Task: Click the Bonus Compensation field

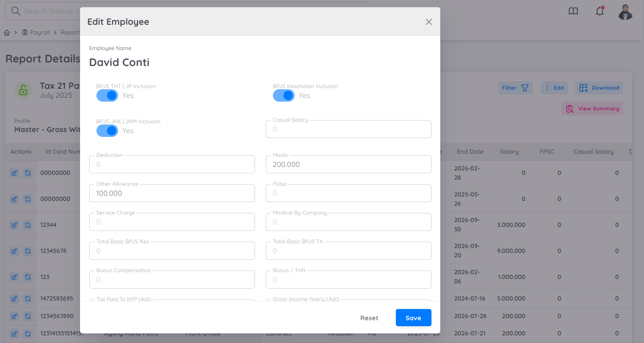Action: tap(172, 280)
